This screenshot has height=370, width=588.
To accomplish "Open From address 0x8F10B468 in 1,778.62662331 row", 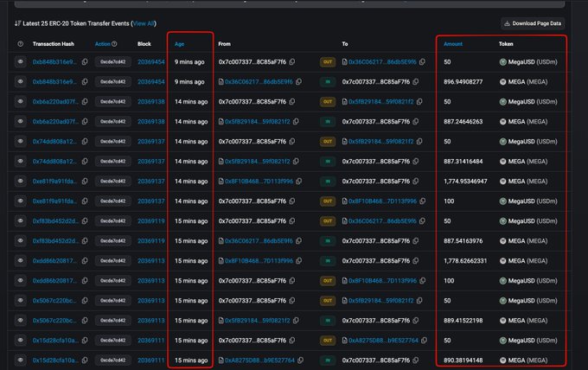I will [259, 260].
